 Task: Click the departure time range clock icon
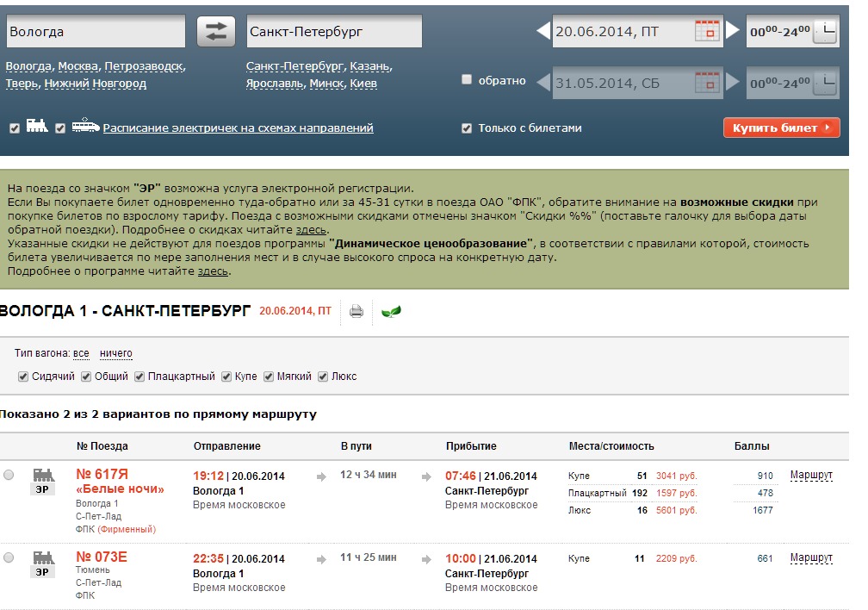pos(824,32)
